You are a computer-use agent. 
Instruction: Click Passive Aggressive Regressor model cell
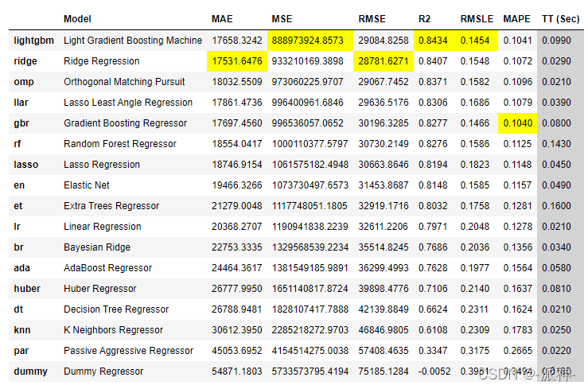coord(128,350)
